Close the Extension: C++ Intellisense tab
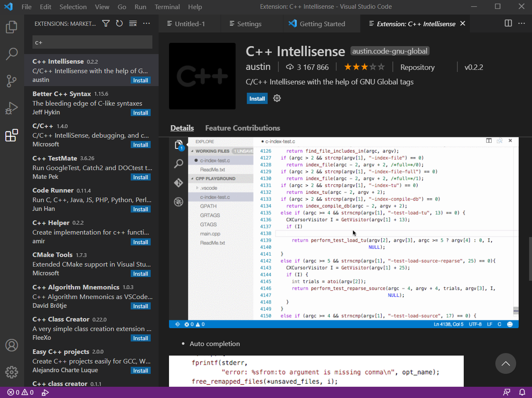This screenshot has height=398, width=532. coord(462,24)
